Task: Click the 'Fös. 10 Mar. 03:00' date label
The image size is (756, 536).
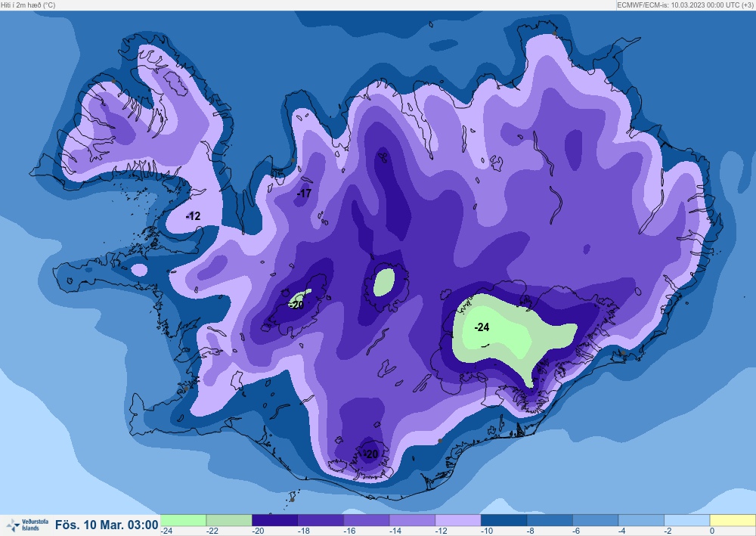Action: [107, 525]
